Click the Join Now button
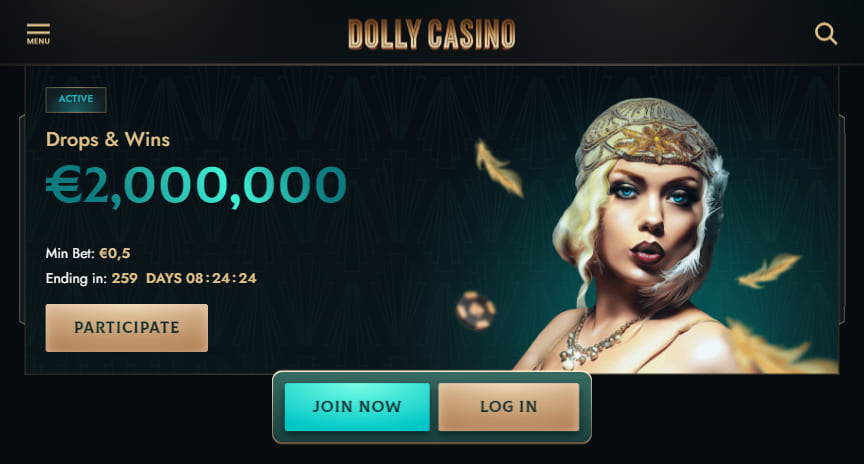The width and height of the screenshot is (864, 464). pyautogui.click(x=357, y=407)
